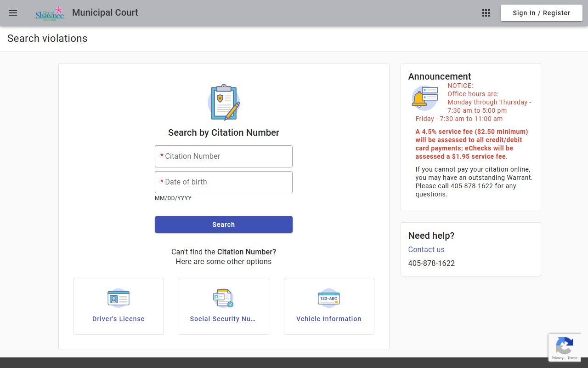Choose the Social Security documents icon
The height and width of the screenshot is (368, 588).
223,298
